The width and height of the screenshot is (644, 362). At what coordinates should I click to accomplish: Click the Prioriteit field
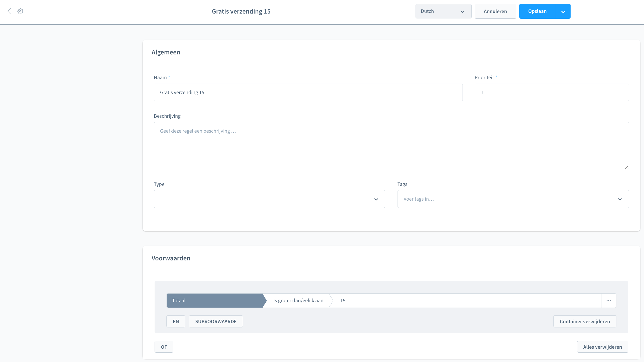coord(551,92)
